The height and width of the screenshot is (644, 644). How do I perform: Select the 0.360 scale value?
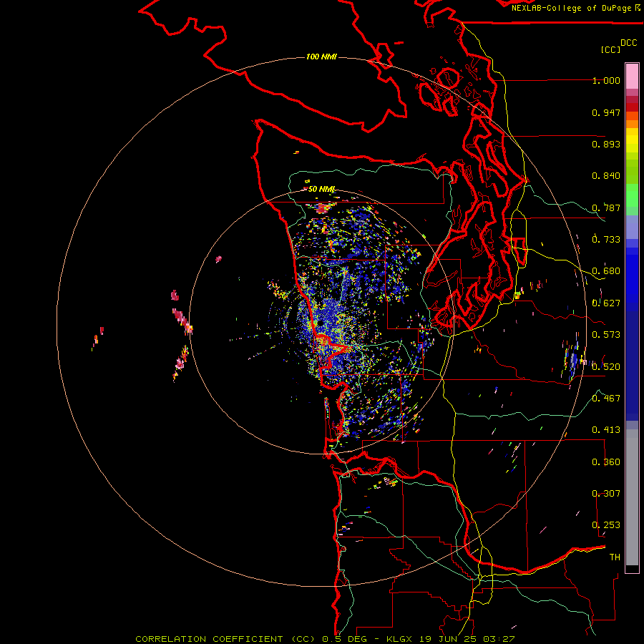tap(606, 462)
